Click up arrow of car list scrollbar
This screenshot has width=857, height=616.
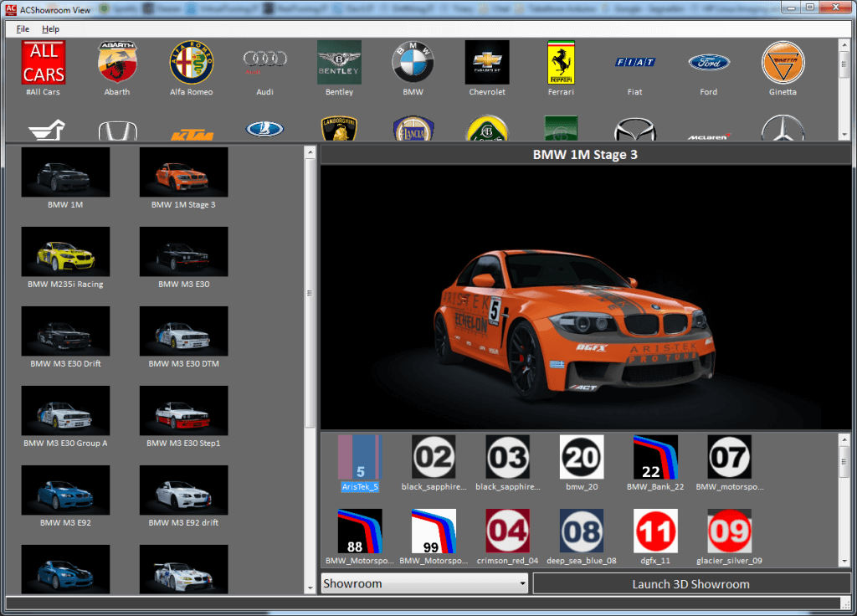[x=310, y=151]
